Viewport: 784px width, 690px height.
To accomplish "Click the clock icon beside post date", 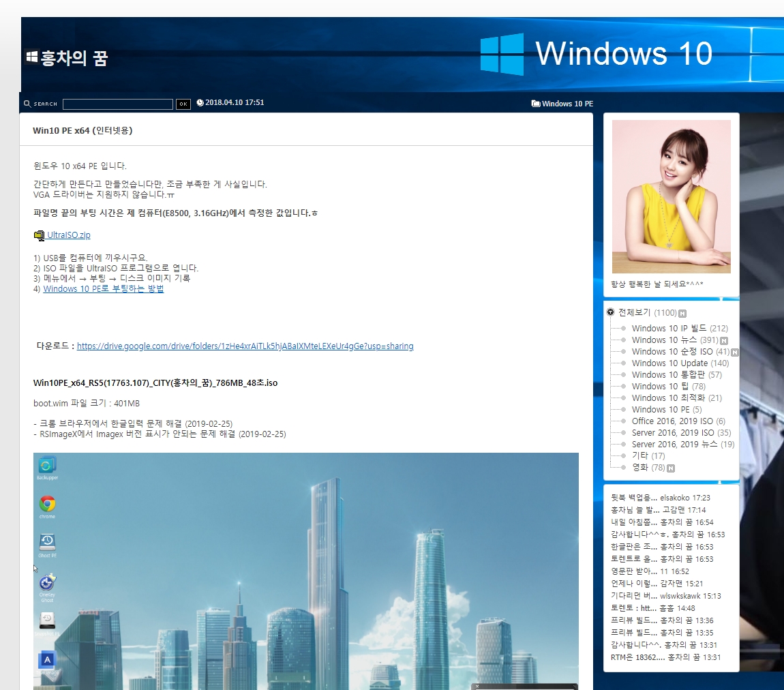I will pyautogui.click(x=200, y=102).
